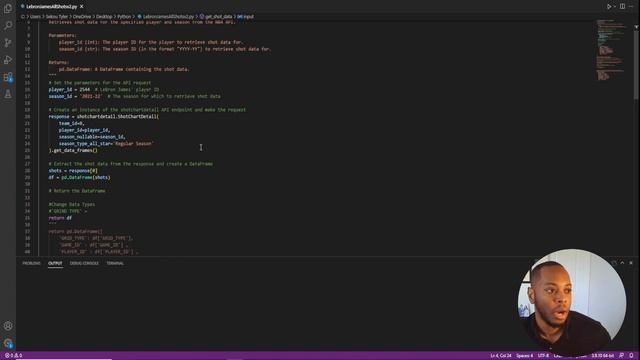Select the LebronJamesAllShots2.py editor tab

[x=52, y=7]
